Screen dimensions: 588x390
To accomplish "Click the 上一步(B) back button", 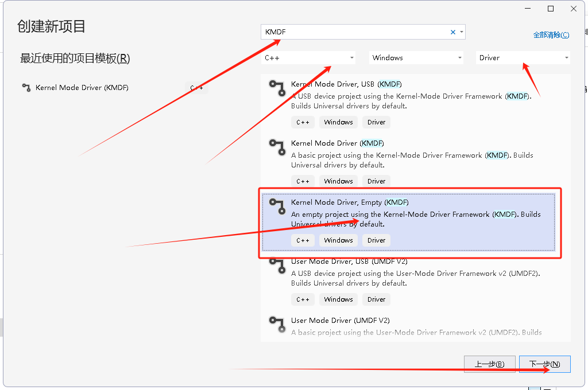I will (x=490, y=364).
